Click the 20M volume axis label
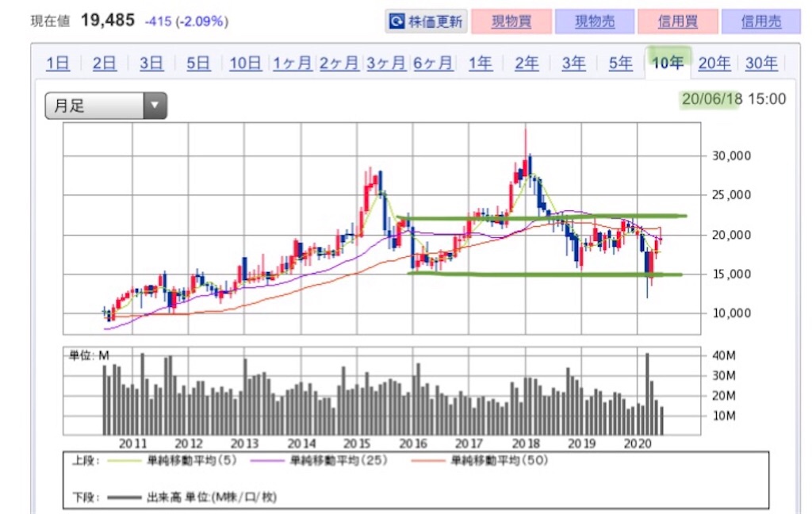 724,396
